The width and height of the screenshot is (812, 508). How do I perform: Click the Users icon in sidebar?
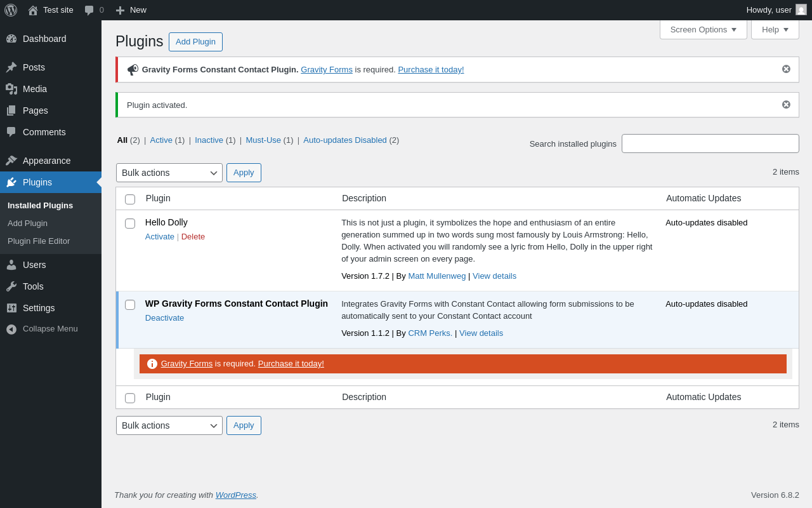(11, 265)
